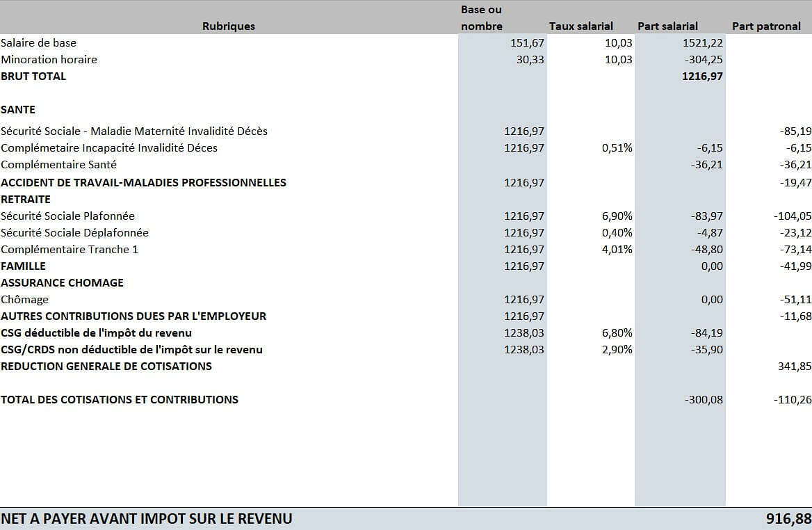Select the -11,68 employer amount
The height and width of the screenshot is (530, 812).
coord(795,316)
